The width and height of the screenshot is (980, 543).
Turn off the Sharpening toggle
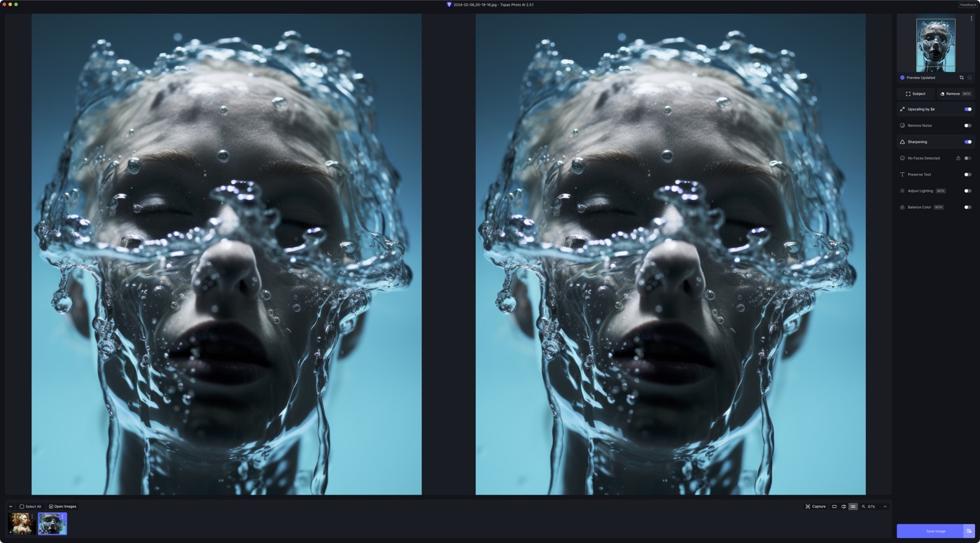968,142
